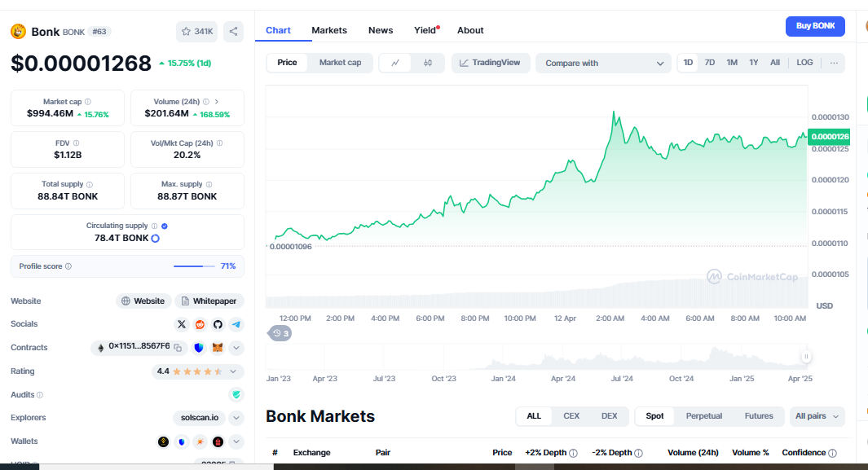Switch chart to Market cap view
Screen dimensions: 868x470
[x=340, y=63]
